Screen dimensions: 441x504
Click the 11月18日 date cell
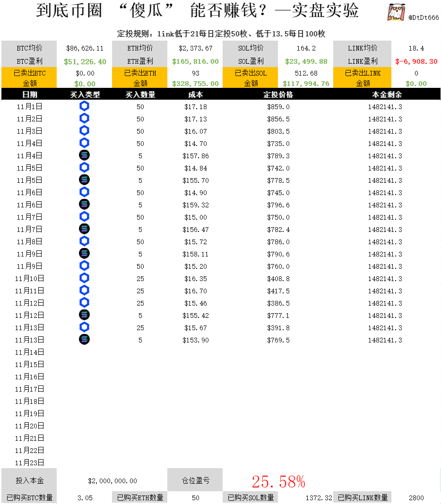coord(30,401)
